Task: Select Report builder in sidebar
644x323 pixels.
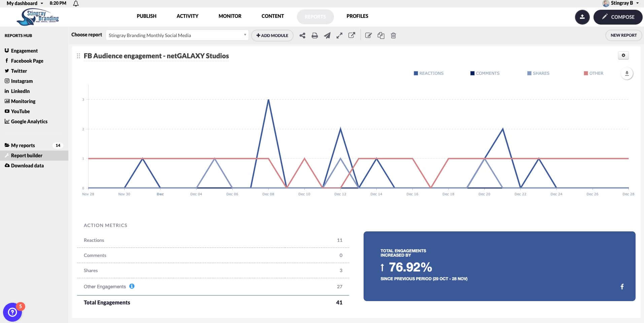Action: click(x=34, y=156)
